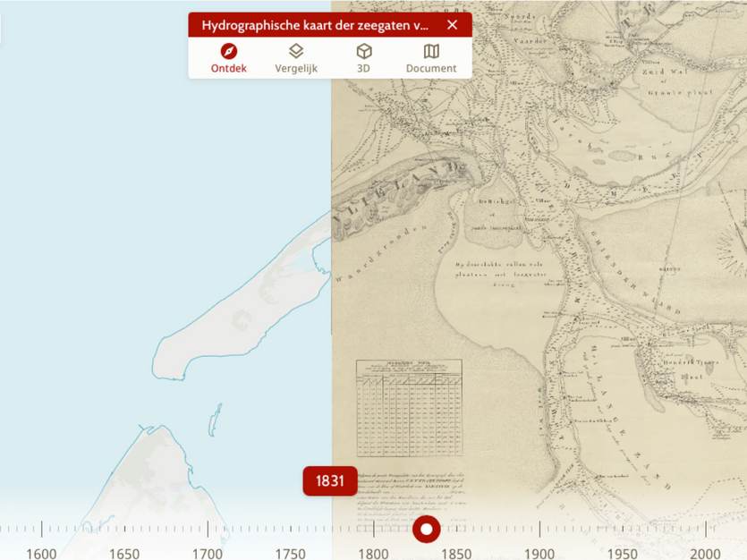Activate the 3D view mode
Image resolution: width=747 pixels, height=560 pixels.
pos(363,59)
